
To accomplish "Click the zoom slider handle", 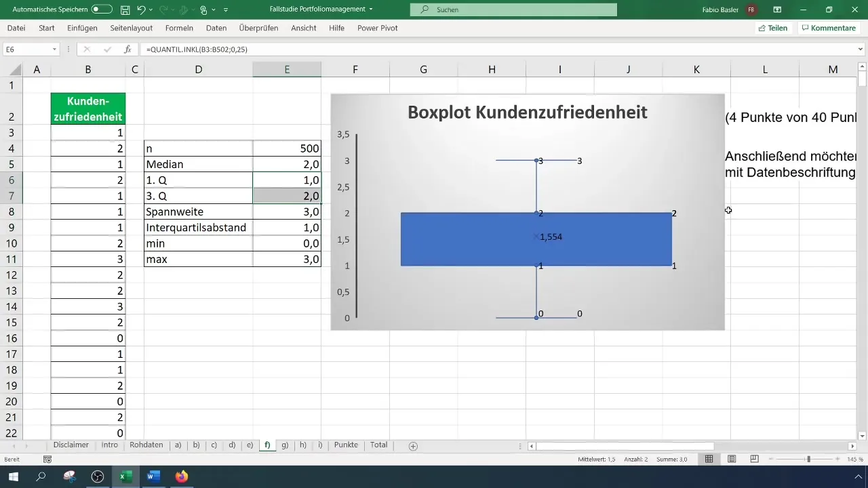I will pyautogui.click(x=808, y=460).
